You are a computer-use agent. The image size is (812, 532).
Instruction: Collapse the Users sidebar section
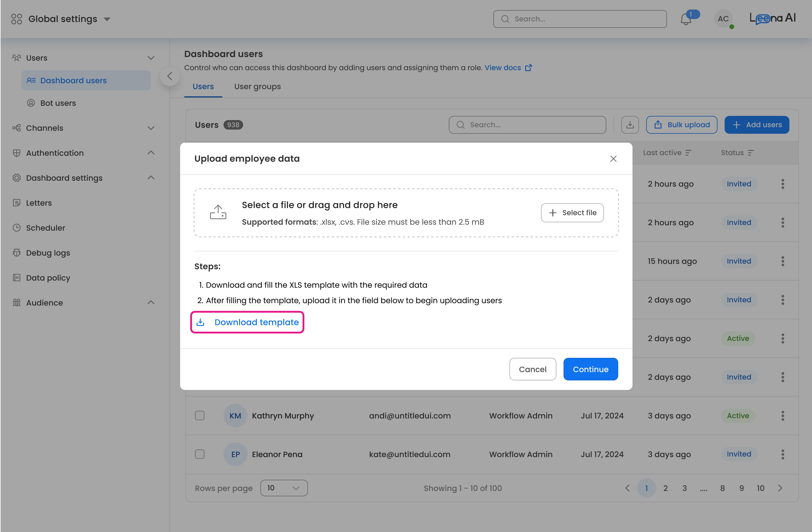click(x=151, y=58)
